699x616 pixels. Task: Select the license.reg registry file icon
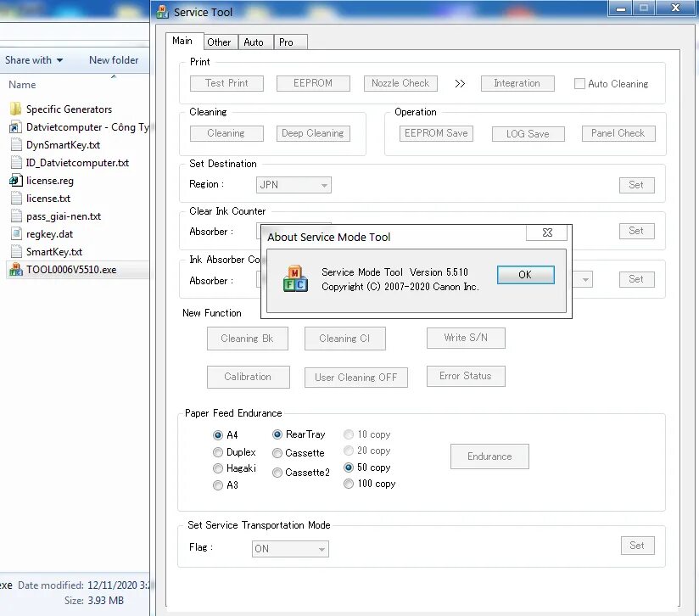pos(15,181)
